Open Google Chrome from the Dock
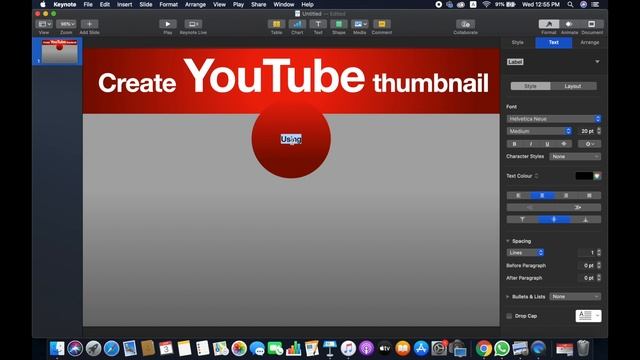This screenshot has width=640, height=360. click(x=484, y=349)
